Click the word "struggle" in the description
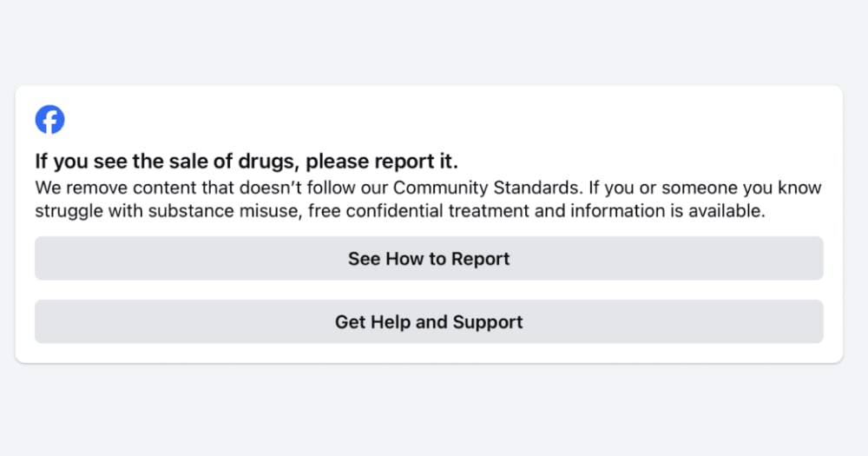Image resolution: width=868 pixels, height=456 pixels. (x=67, y=211)
